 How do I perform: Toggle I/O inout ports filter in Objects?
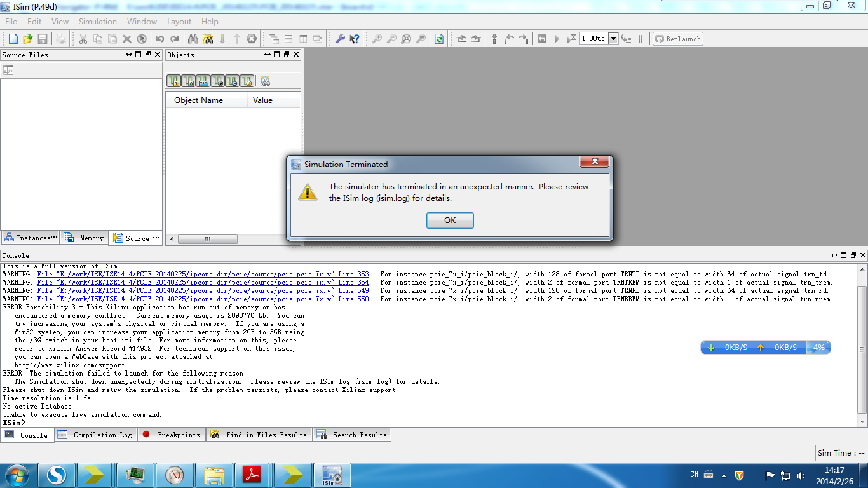pyautogui.click(x=203, y=81)
